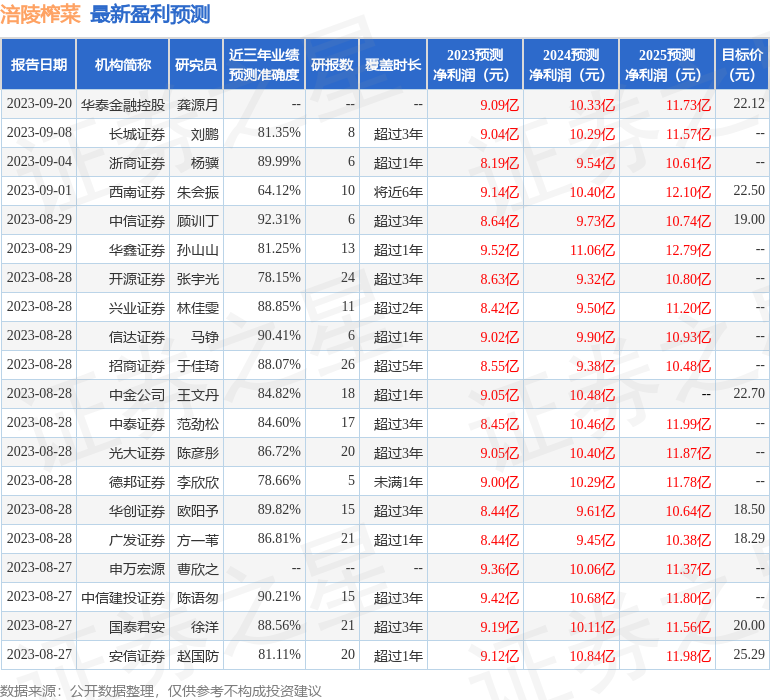Viewport: 770px width, 700px height.
Task: Click target price 20.00
Action: pyautogui.click(x=749, y=625)
